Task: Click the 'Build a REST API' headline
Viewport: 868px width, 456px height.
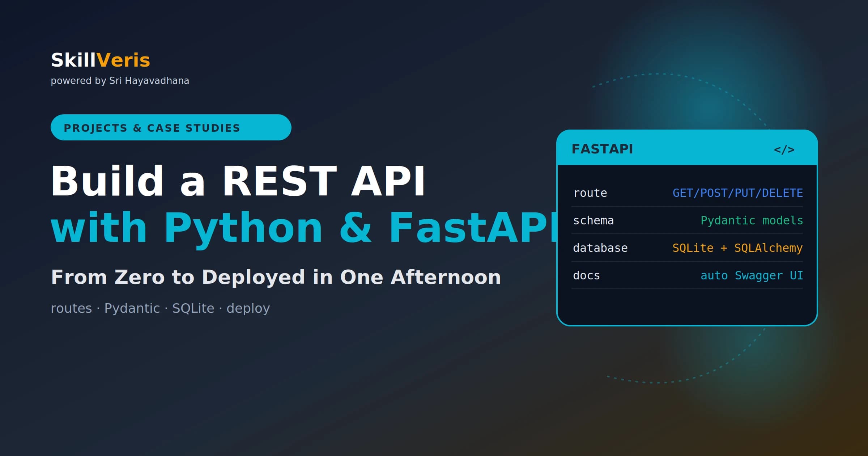Action: click(x=238, y=181)
